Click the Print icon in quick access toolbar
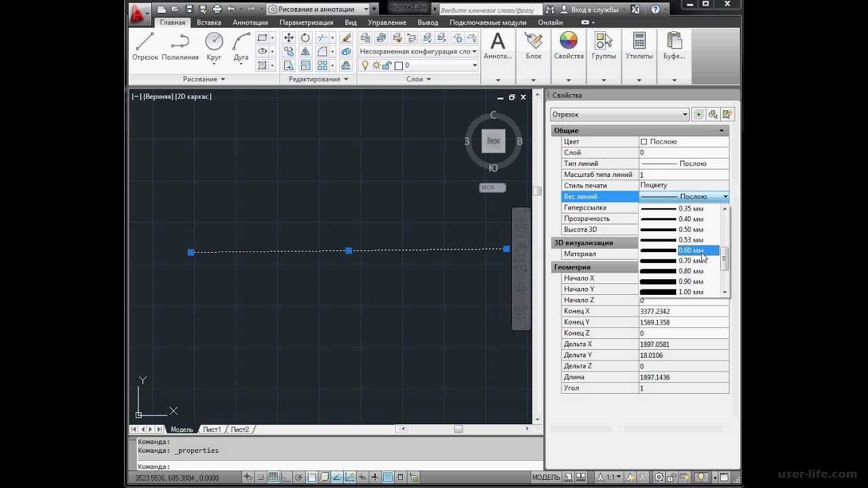Screen dimensions: 868x488 pos(217,9)
